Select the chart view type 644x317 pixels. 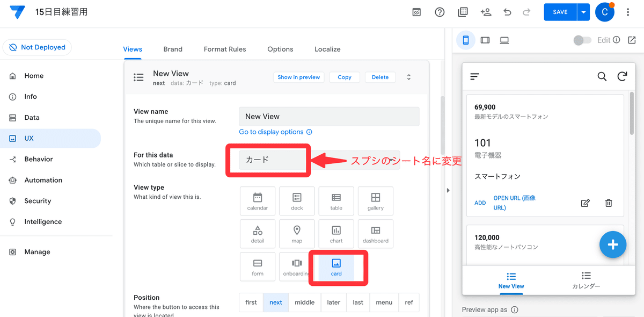pyautogui.click(x=336, y=234)
